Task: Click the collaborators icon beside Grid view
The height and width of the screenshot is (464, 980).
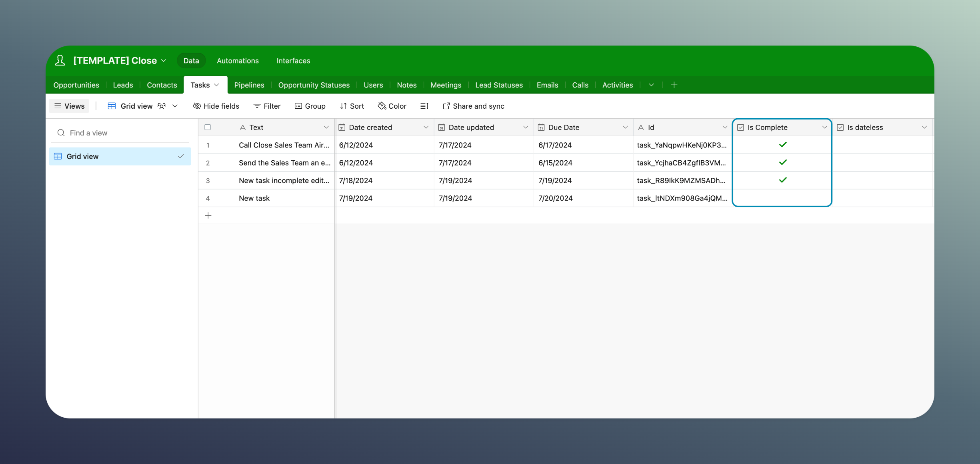Action: point(162,106)
